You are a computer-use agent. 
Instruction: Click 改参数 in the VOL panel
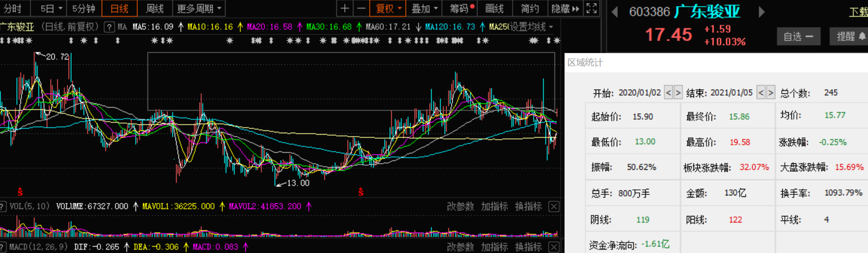point(460,206)
